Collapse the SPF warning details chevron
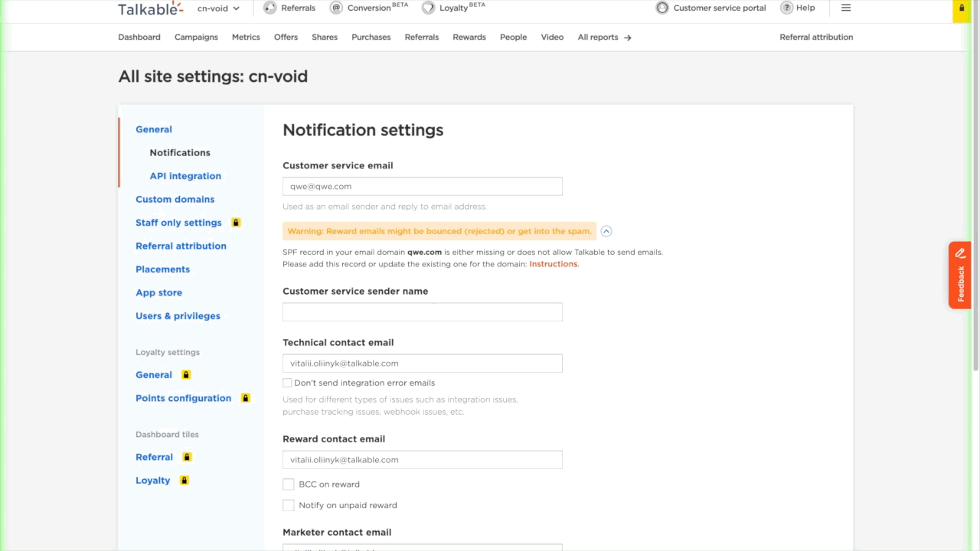Screen dimensions: 980x551 [x=606, y=231]
